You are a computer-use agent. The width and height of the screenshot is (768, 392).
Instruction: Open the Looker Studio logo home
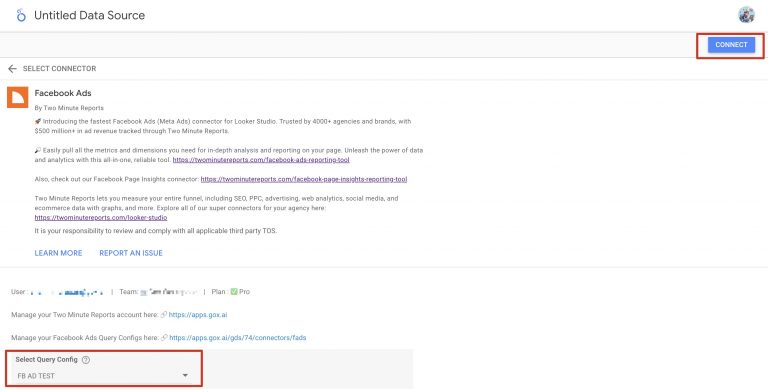[21, 15]
